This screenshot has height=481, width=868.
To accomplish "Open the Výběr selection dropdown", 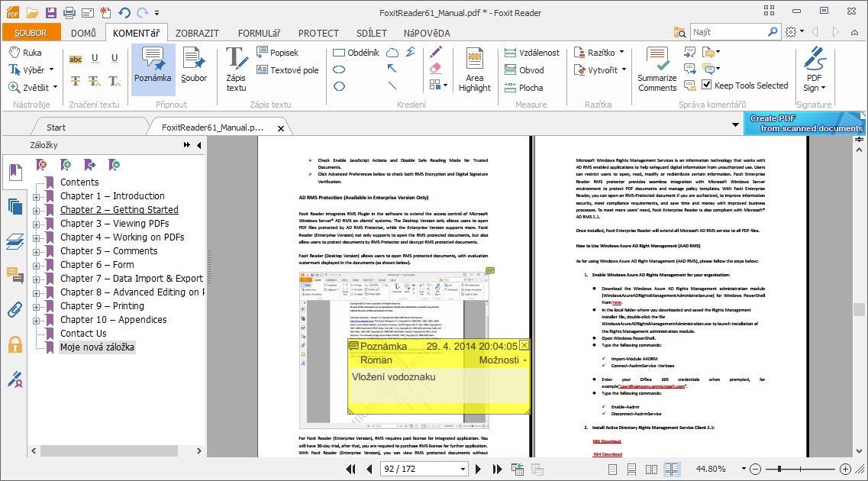I will click(x=51, y=69).
